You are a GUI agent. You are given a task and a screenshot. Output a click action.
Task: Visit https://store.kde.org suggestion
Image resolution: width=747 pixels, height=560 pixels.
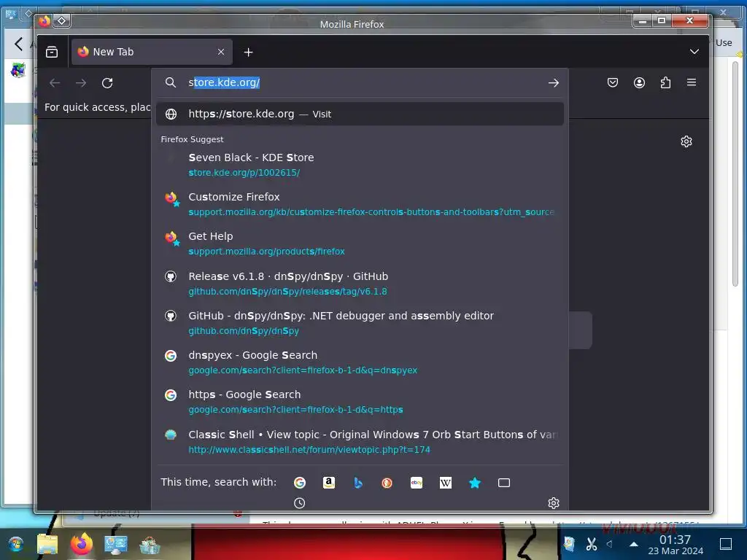pyautogui.click(x=360, y=114)
